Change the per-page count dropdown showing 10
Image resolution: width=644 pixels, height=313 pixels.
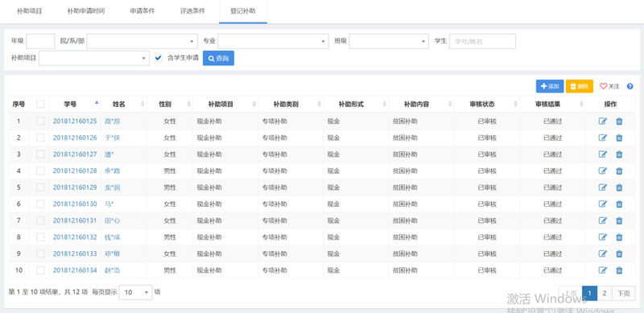135,292
